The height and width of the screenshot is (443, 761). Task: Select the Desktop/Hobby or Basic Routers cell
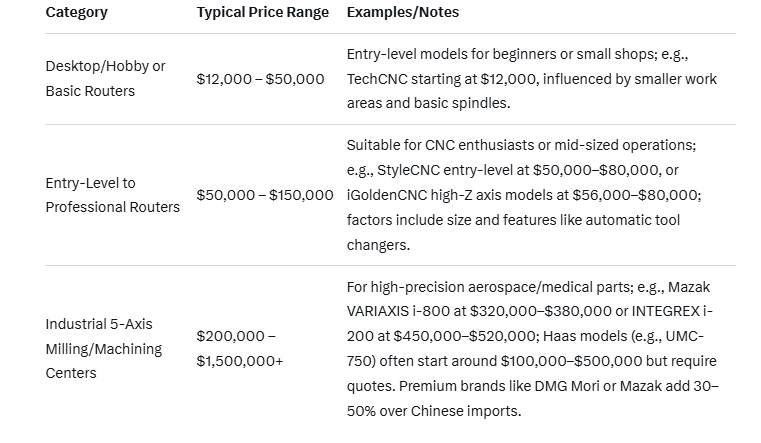[x=105, y=78]
